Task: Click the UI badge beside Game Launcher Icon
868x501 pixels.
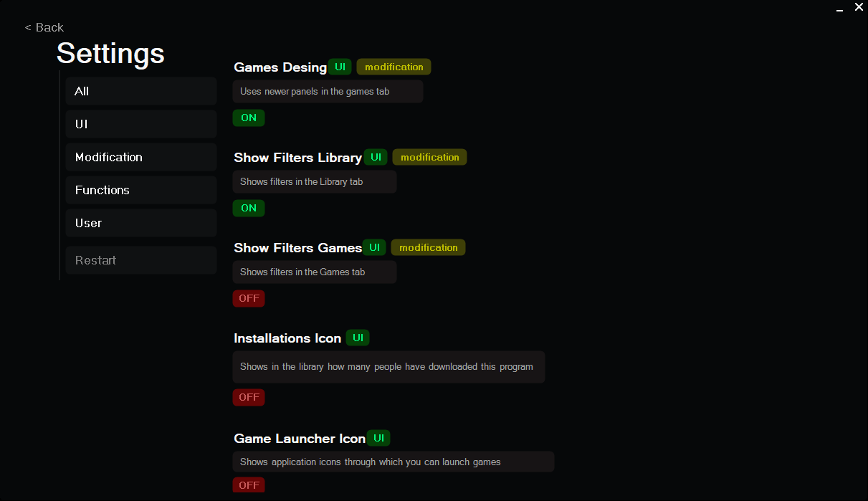Action: (x=378, y=437)
